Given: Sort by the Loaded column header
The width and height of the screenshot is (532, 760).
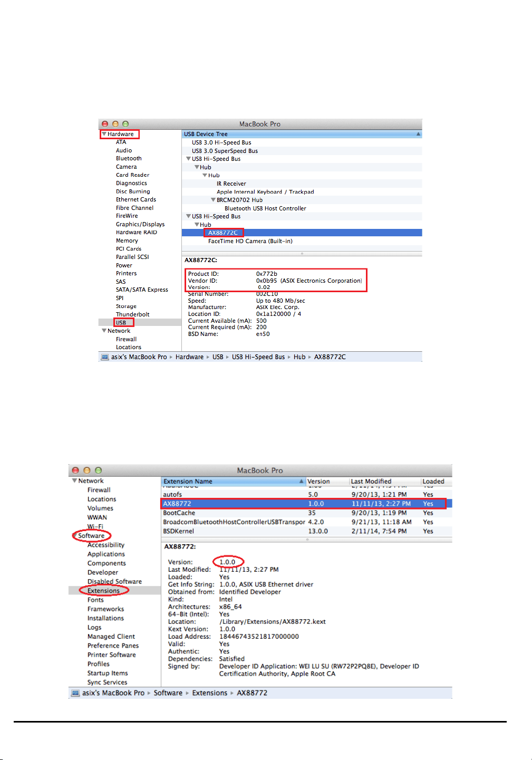Looking at the screenshot, I should click(436, 481).
